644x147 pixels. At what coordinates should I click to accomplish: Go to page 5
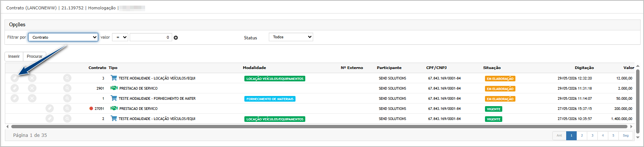coord(613,135)
